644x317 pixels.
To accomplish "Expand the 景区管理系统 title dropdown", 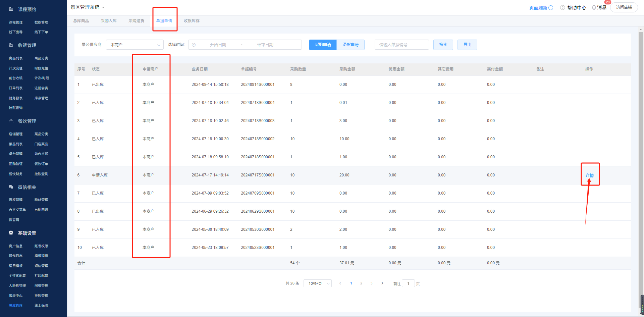I will click(103, 7).
